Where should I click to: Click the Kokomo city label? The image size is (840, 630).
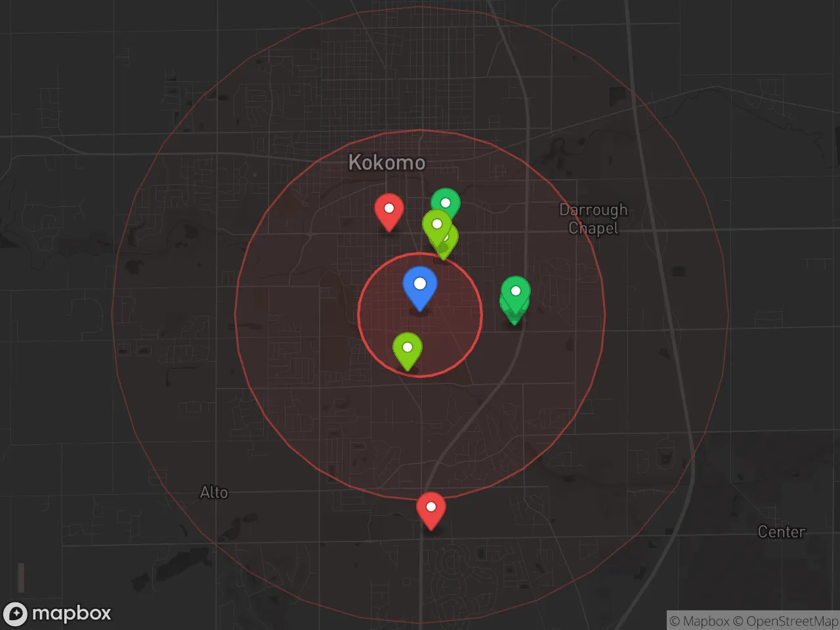point(387,162)
